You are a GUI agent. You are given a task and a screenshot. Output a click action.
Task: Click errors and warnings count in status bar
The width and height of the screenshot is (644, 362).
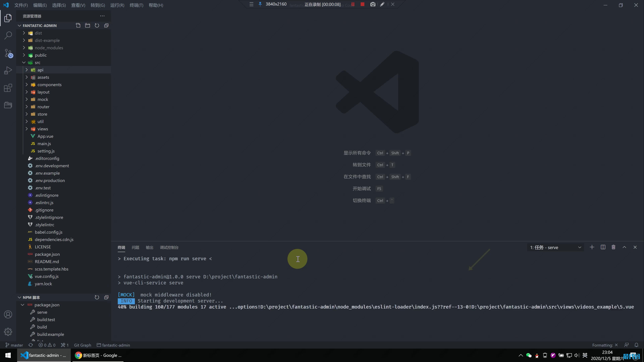(47, 345)
